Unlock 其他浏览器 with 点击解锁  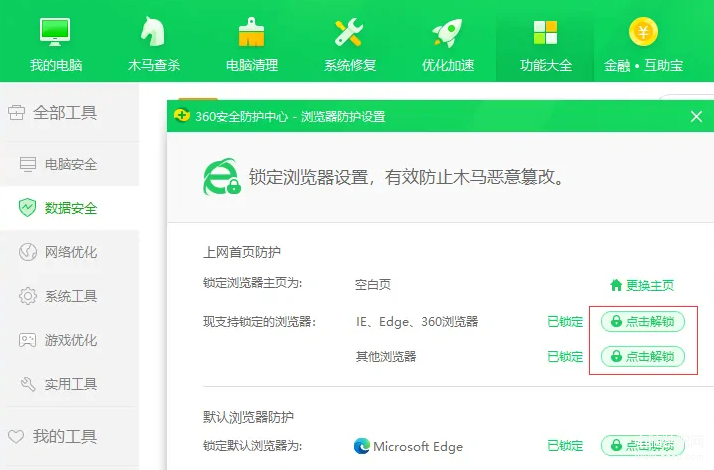[643, 356]
